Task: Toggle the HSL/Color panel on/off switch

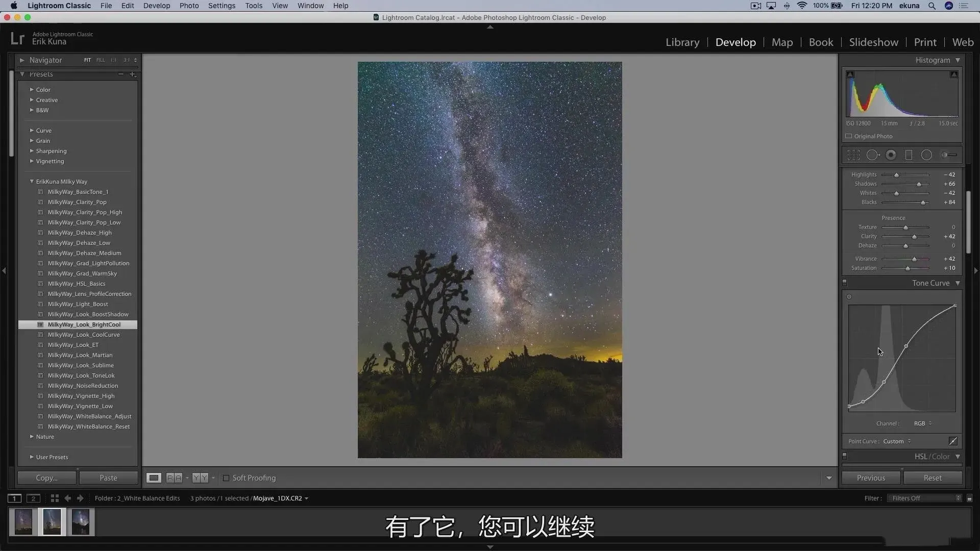Action: [x=844, y=456]
